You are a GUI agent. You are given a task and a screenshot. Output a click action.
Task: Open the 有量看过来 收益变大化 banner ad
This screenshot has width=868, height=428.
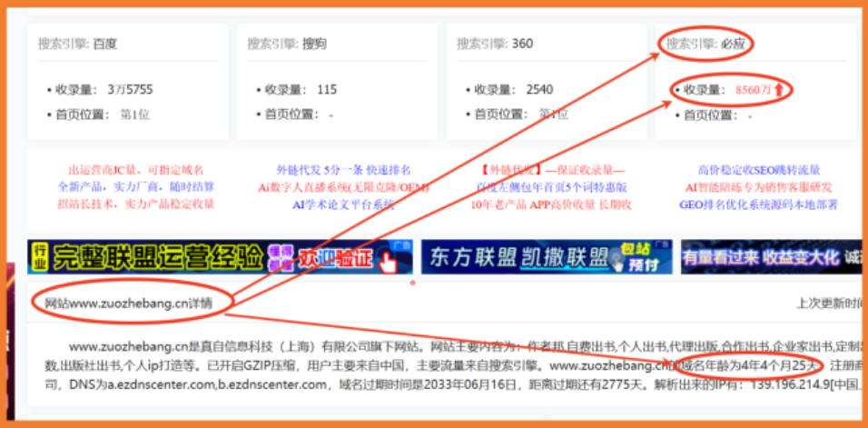coord(771,257)
